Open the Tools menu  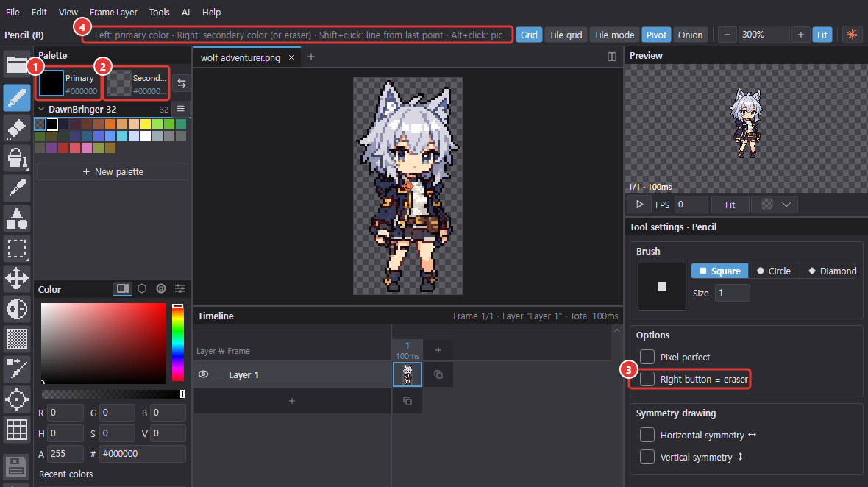pos(160,12)
